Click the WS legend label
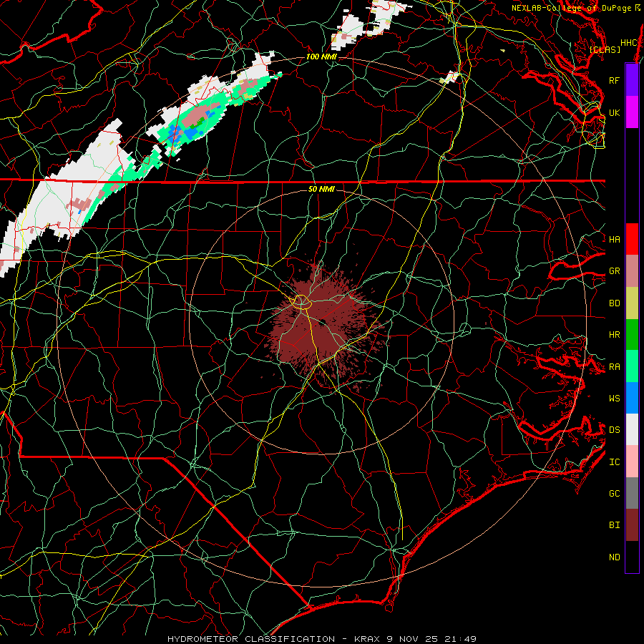The height and width of the screenshot is (644, 644). coord(614,399)
